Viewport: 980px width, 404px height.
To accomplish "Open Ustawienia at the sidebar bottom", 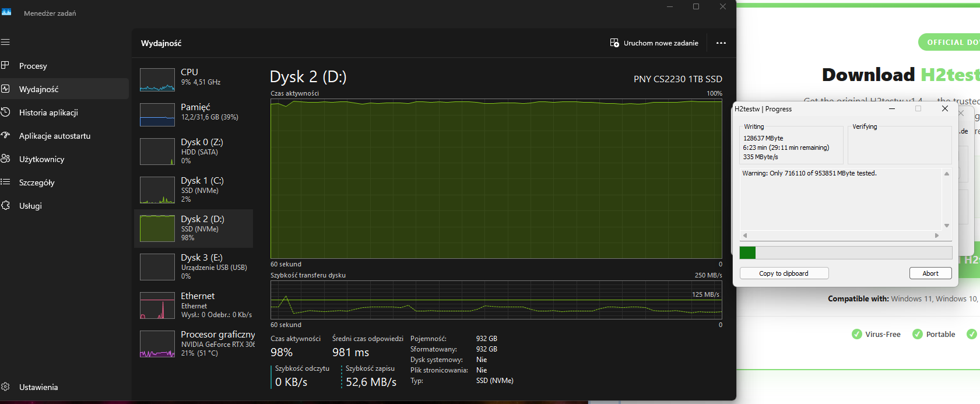I will tap(64, 387).
